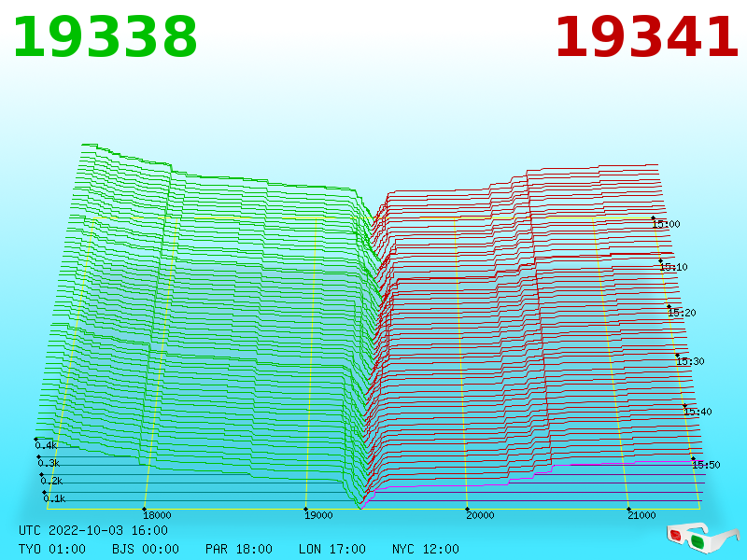Click the LON 17:00 London time
This screenshot has width=747, height=560.
332,549
